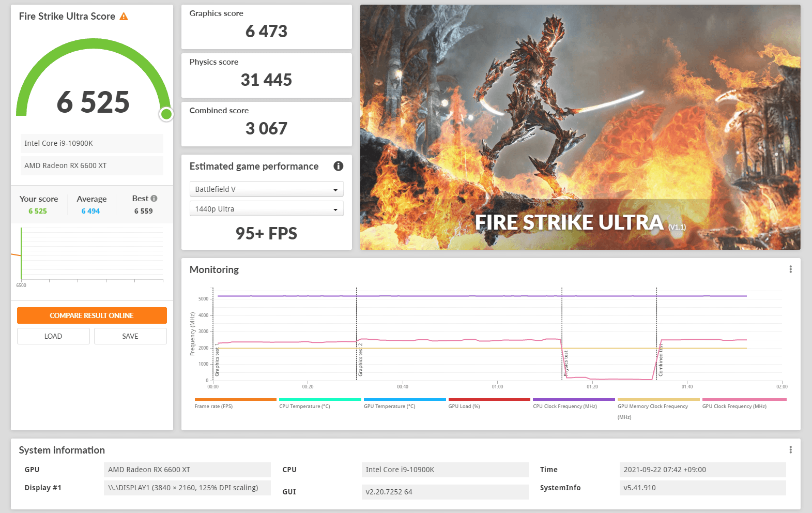The width and height of the screenshot is (812, 513).
Task: Click AMD Radeon RX 6600 XT under score
Action: coord(92,165)
